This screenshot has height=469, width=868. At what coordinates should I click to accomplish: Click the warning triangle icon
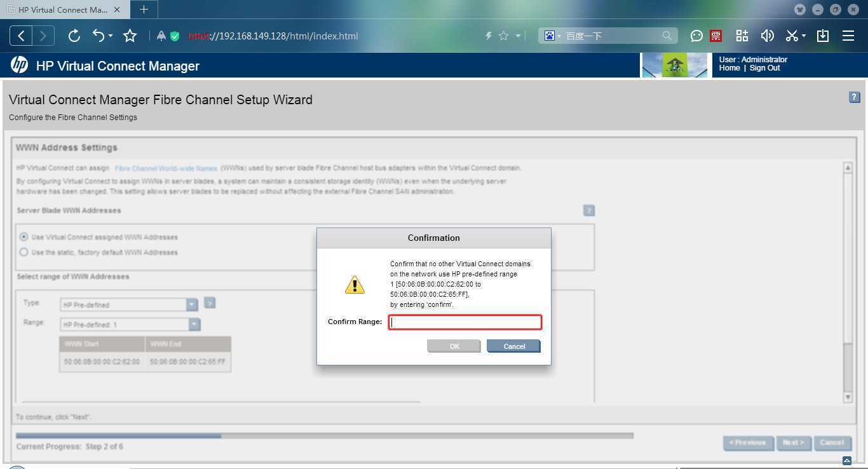pos(355,285)
